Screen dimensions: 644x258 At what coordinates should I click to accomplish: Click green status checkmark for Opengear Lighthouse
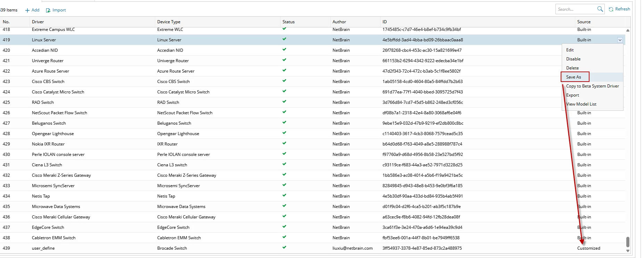[x=284, y=133]
